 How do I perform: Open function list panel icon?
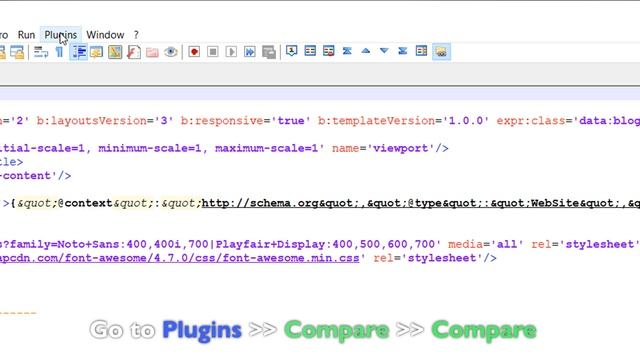(x=134, y=52)
